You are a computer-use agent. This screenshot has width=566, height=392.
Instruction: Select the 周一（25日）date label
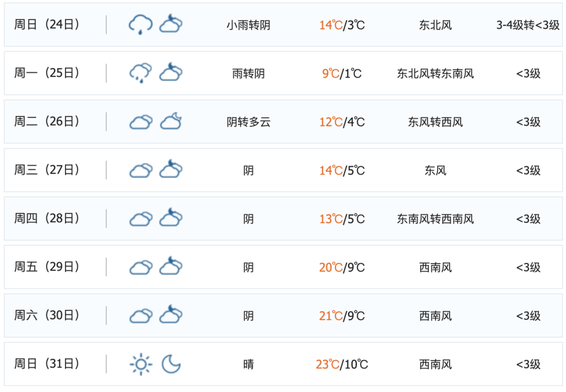pos(47,73)
